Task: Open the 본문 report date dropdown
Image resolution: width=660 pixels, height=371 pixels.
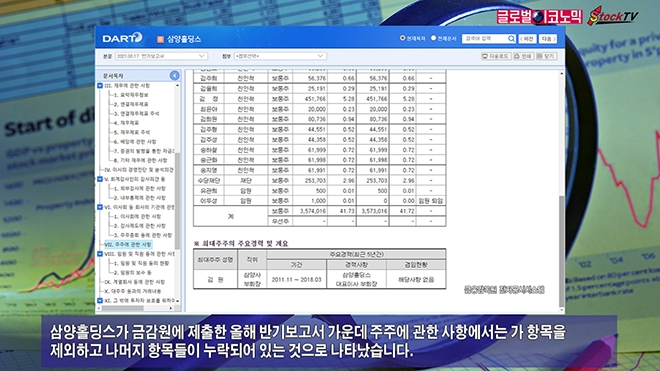Action: (161, 56)
